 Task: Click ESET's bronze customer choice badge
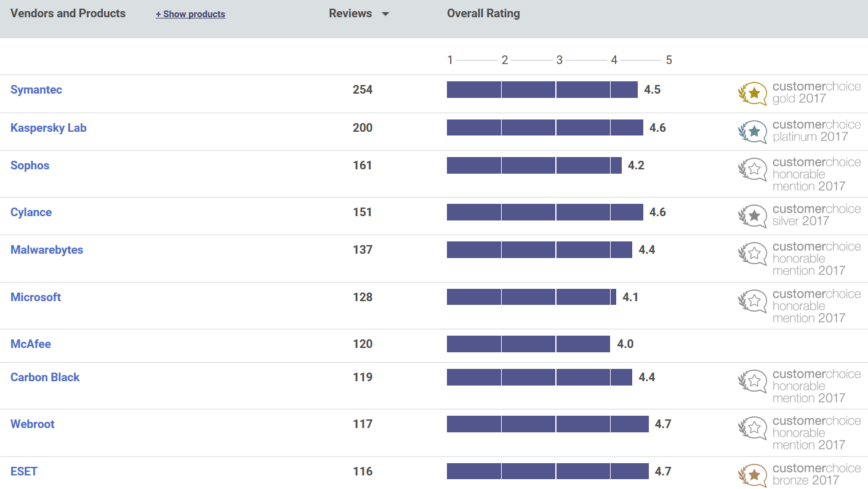799,475
